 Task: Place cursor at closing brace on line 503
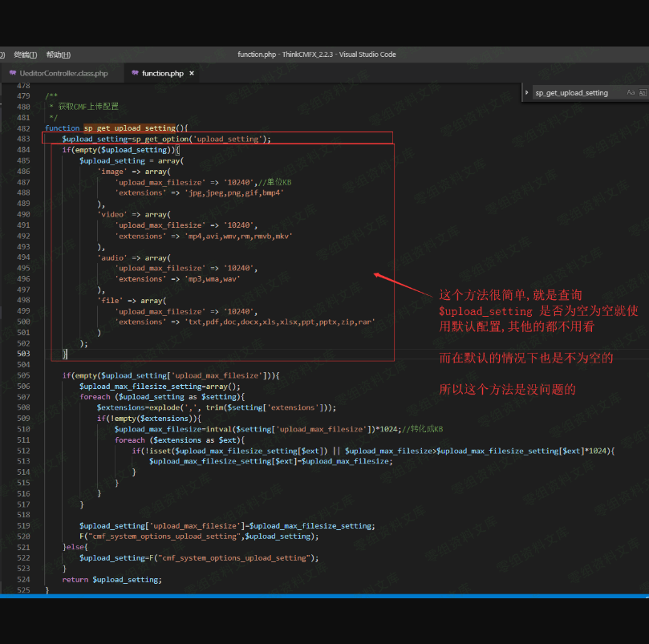click(65, 354)
